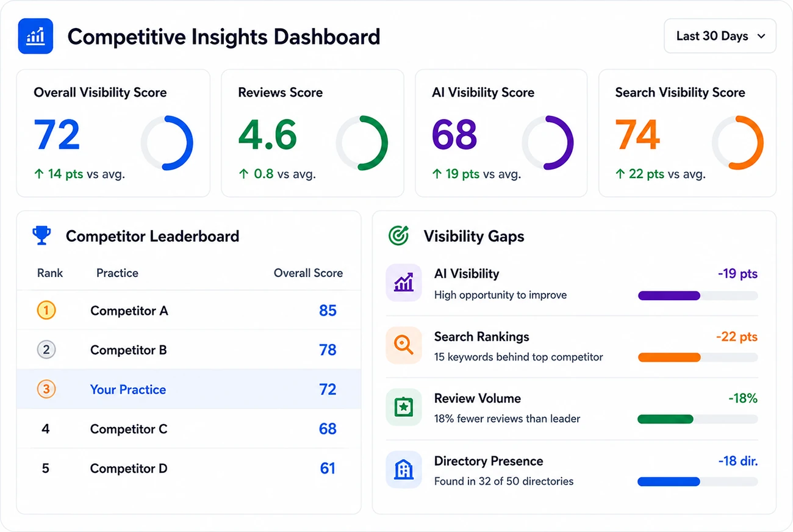The image size is (793, 532).
Task: Click 'Found in 32 of 50 directories' text
Action: tap(504, 481)
